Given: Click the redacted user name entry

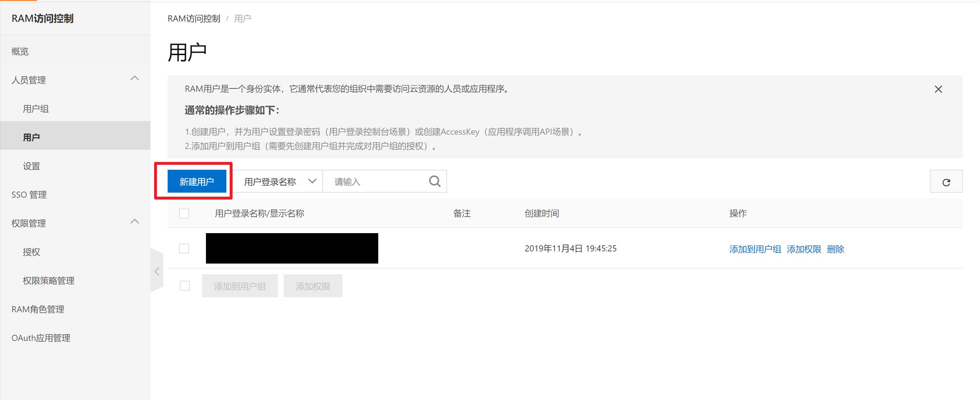Looking at the screenshot, I should tap(292, 248).
